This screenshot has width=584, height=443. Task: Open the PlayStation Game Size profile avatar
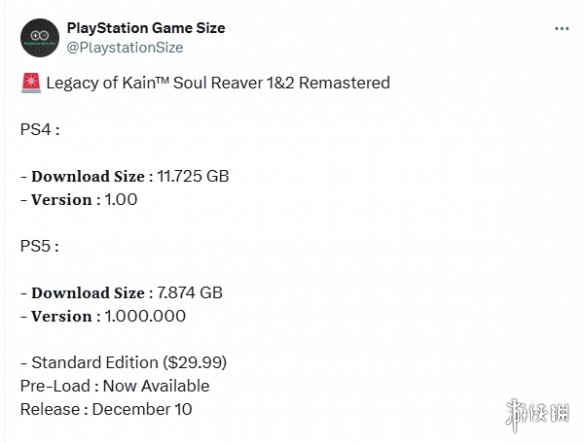[x=39, y=38]
